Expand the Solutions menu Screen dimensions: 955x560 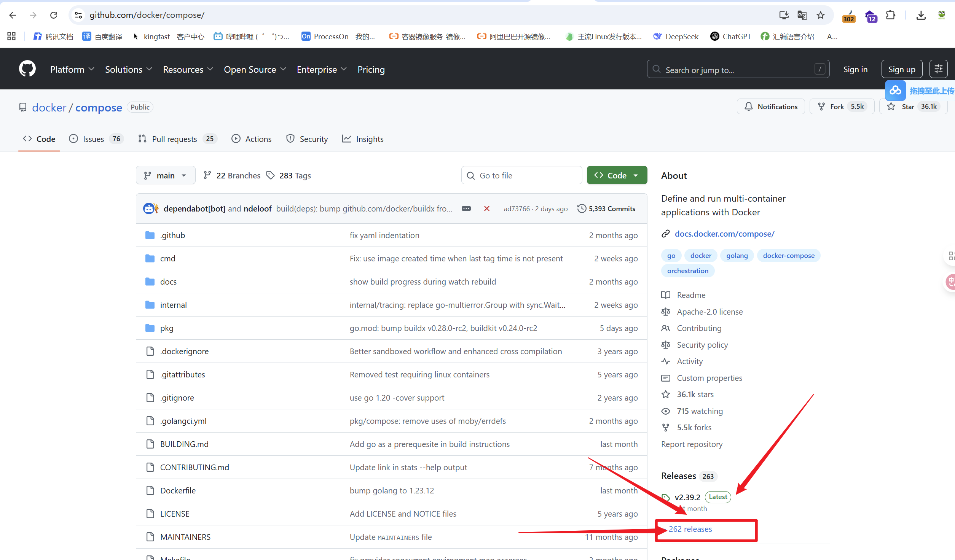coord(129,69)
